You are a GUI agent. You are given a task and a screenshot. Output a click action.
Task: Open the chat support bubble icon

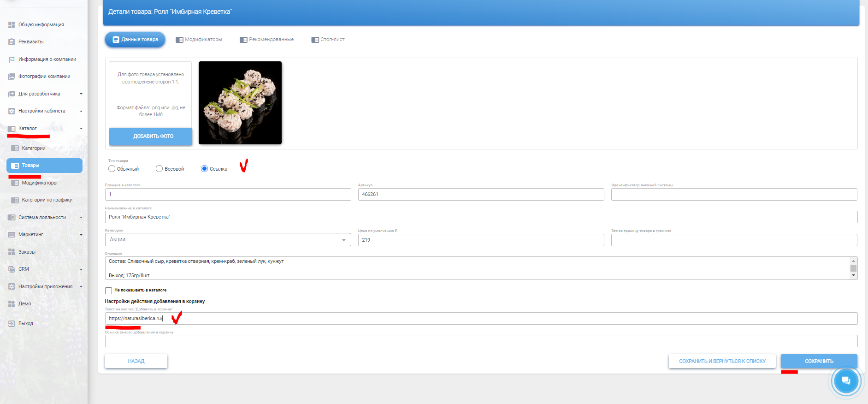[845, 380]
